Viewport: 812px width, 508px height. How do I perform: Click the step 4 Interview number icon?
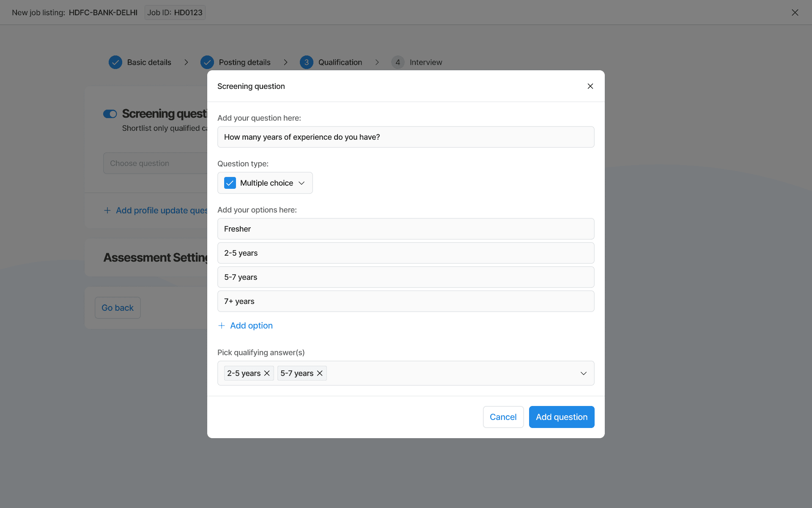(x=398, y=62)
